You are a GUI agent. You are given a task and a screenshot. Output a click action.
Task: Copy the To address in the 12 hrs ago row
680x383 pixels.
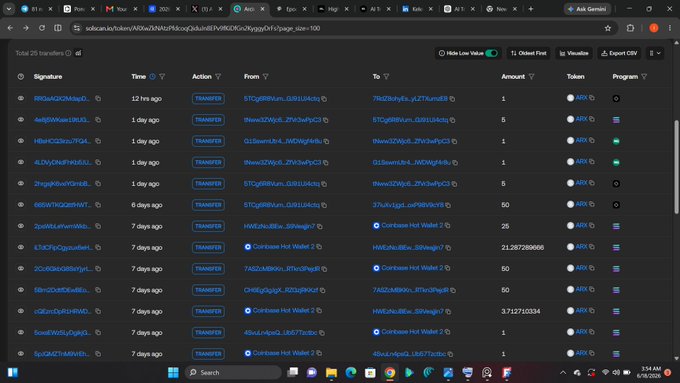452,99
